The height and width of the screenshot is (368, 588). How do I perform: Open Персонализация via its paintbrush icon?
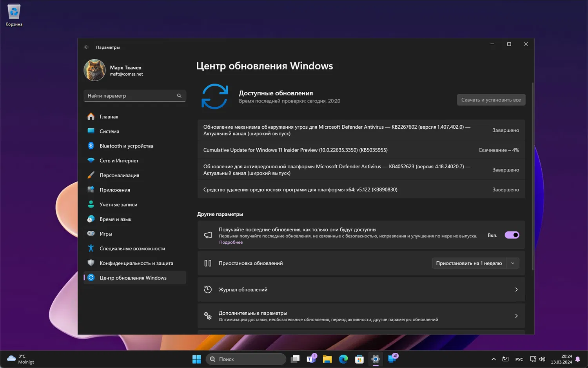91,175
